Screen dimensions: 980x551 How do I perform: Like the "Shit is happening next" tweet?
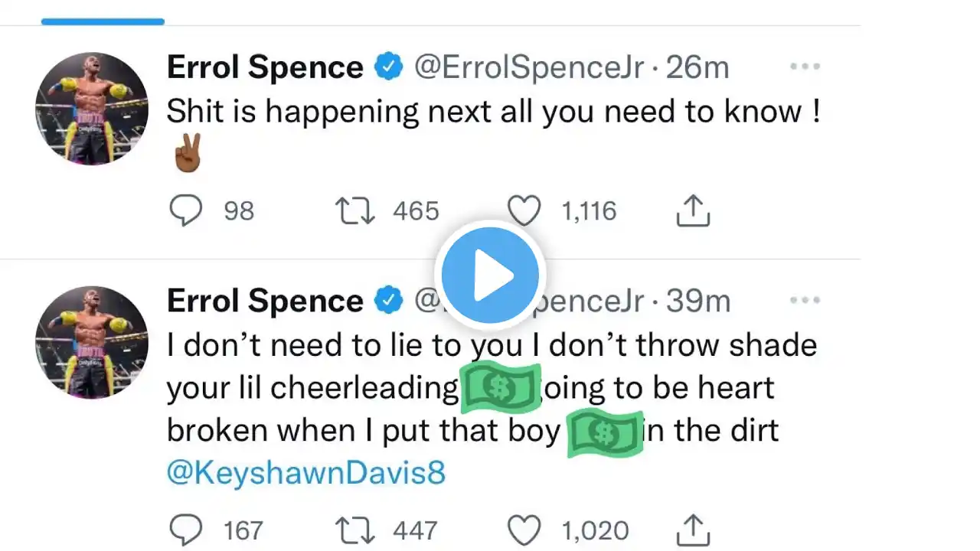pos(524,211)
